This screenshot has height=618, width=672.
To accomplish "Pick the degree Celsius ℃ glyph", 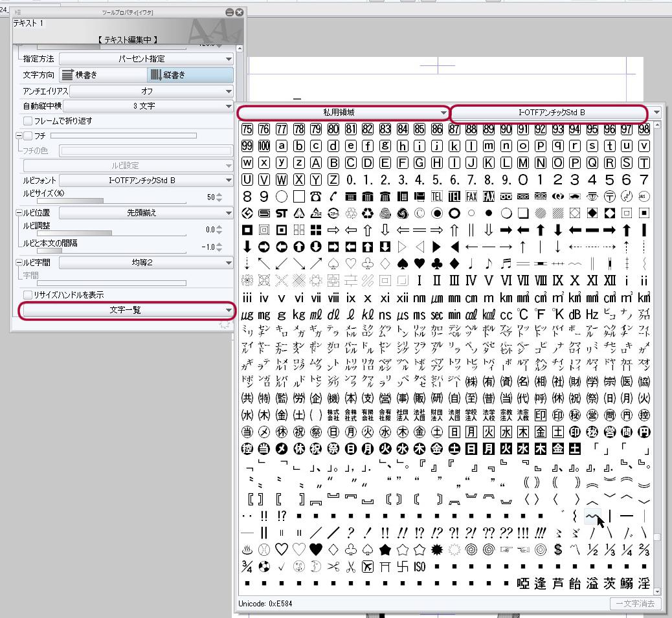I will (523, 315).
